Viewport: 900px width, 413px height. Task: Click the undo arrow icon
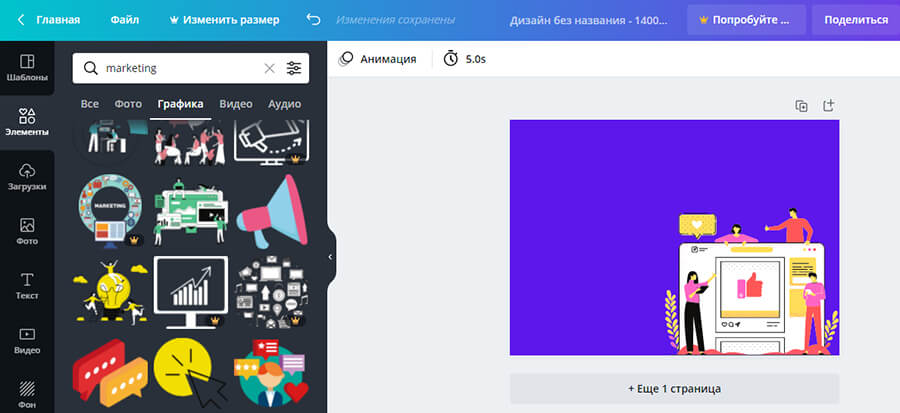pos(314,20)
